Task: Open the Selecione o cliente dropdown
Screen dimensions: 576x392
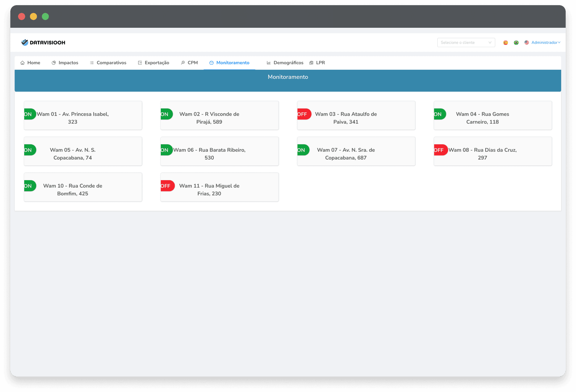Action: coord(466,43)
